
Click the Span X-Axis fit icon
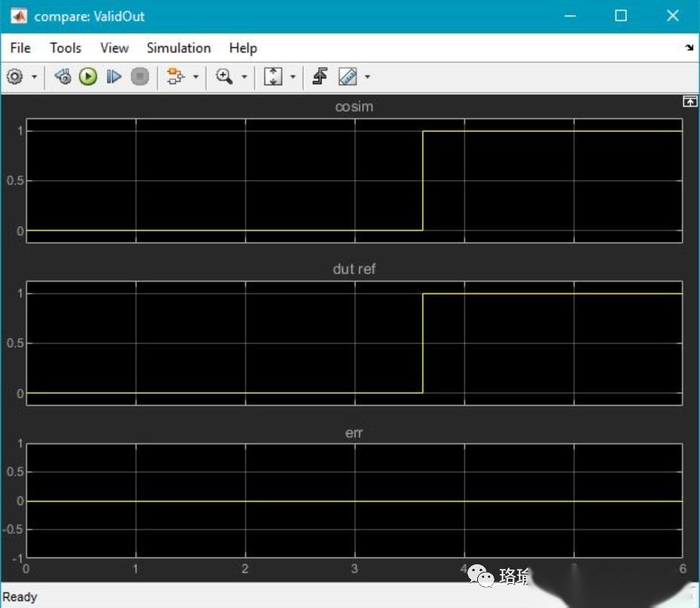(275, 76)
